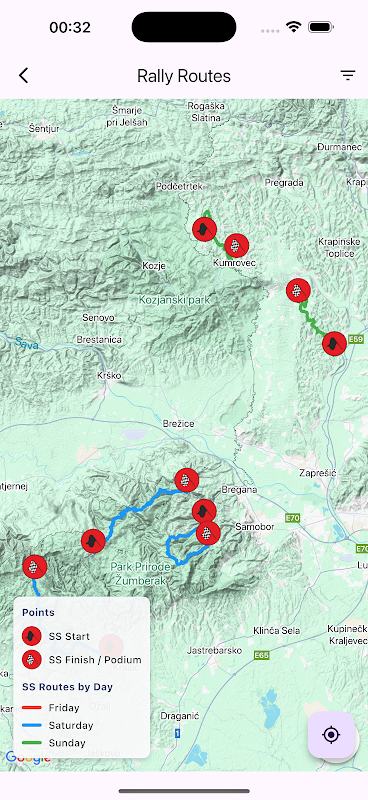368x800 pixels.
Task: Select the finish marker above Kumrovec
Action: click(x=236, y=246)
